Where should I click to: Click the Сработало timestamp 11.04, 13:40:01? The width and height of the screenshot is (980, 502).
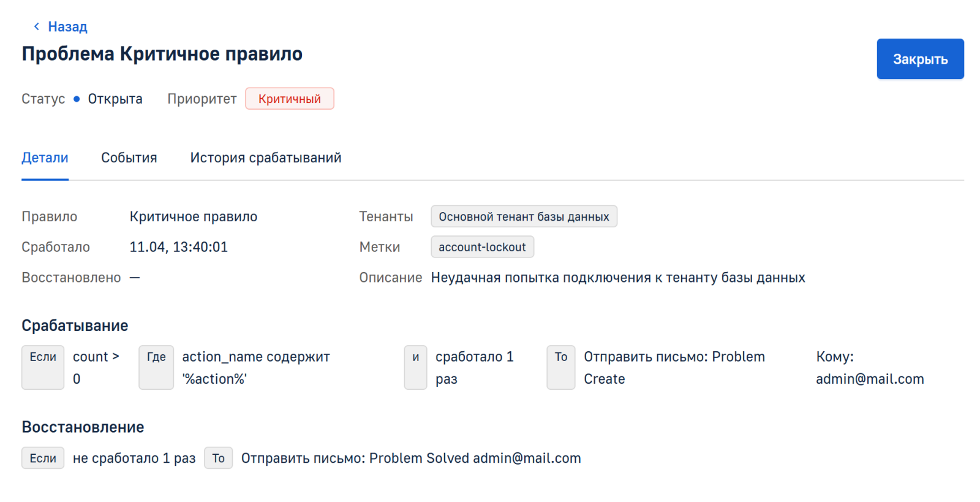178,247
